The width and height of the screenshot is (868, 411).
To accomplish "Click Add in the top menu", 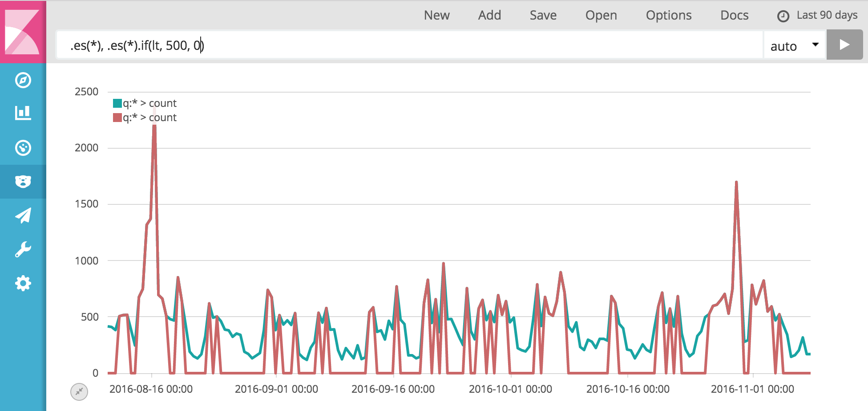I will pyautogui.click(x=489, y=15).
